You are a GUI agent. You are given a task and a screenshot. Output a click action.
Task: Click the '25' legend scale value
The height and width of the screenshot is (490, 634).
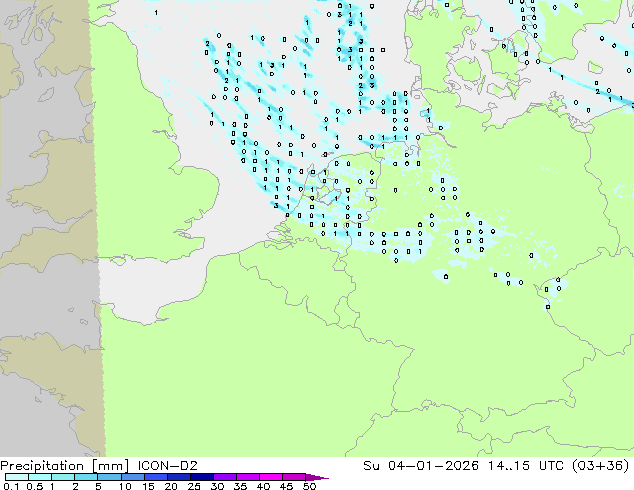point(194,486)
